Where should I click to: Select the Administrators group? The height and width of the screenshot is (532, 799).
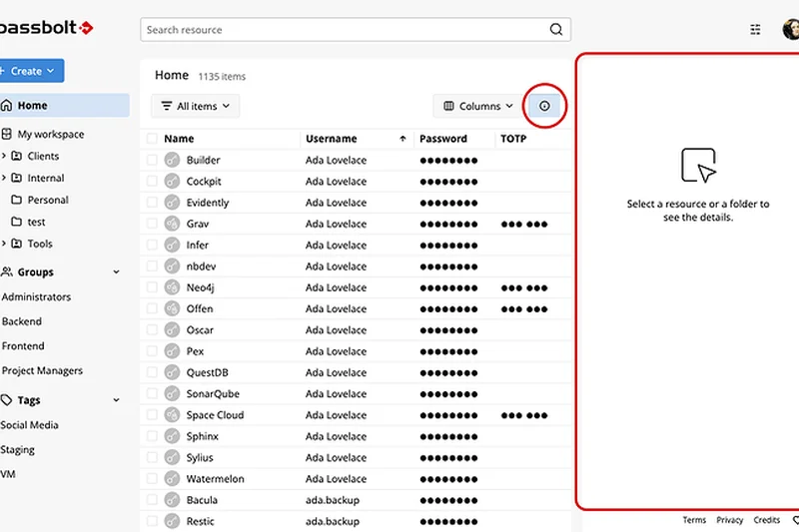point(36,296)
